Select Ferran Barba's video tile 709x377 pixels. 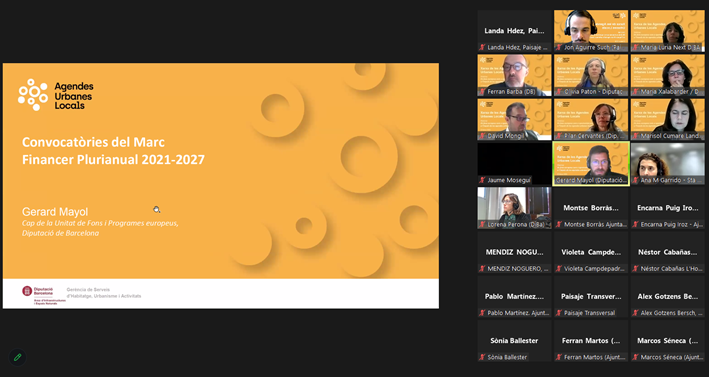515,75
